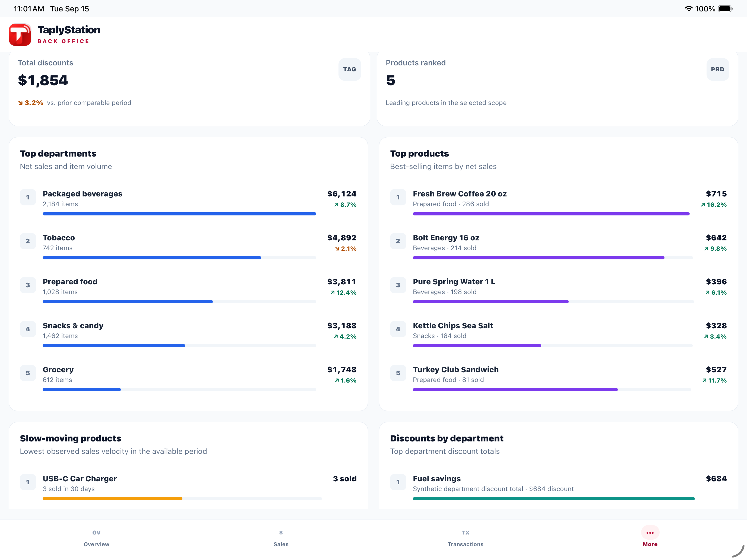Click the Top departments heading

click(x=58, y=154)
